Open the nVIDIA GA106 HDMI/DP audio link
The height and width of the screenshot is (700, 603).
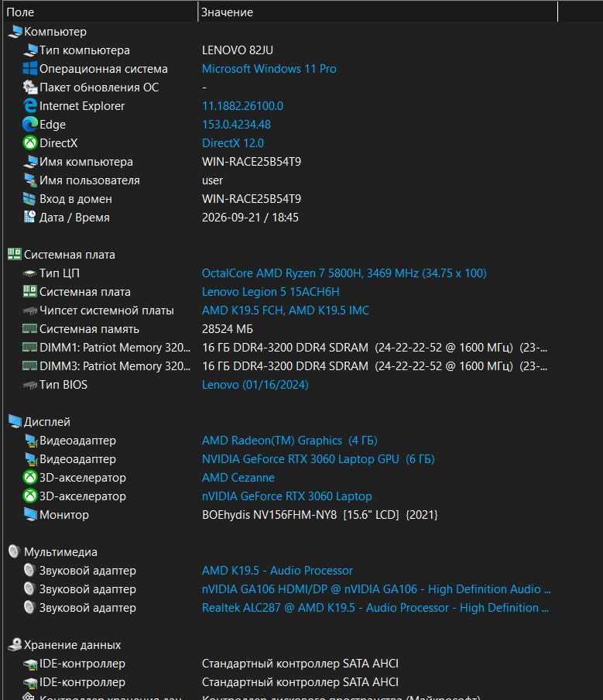click(x=376, y=589)
